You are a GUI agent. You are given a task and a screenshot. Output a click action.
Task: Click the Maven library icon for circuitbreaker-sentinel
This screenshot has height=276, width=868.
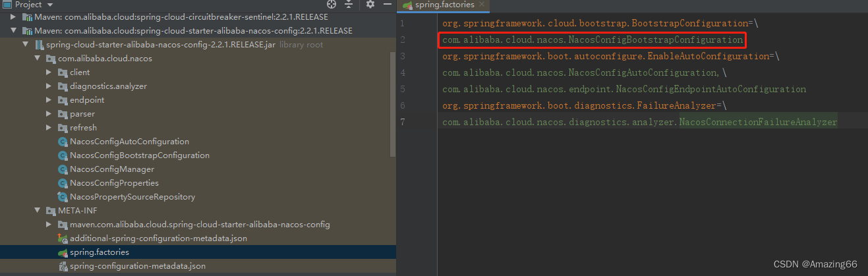(x=27, y=16)
